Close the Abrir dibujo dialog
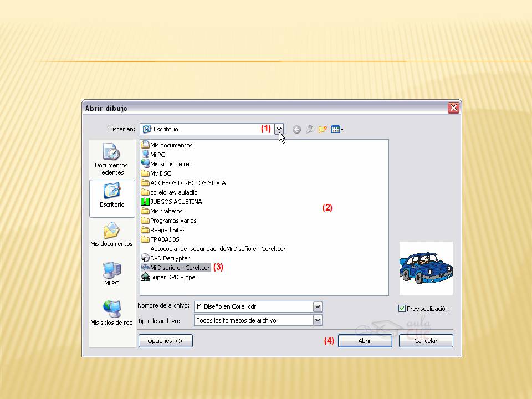The width and height of the screenshot is (532, 399). 454,108
